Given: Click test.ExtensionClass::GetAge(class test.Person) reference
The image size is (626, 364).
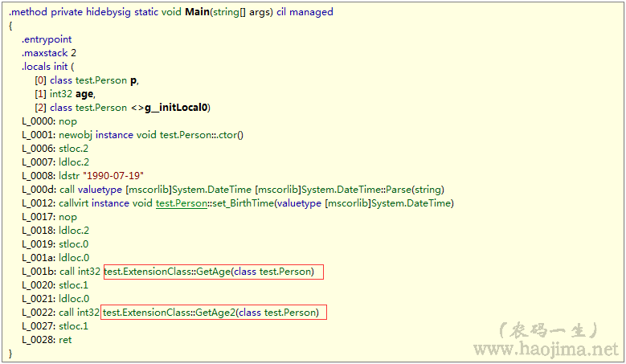Looking at the screenshot, I should pyautogui.click(x=209, y=272).
